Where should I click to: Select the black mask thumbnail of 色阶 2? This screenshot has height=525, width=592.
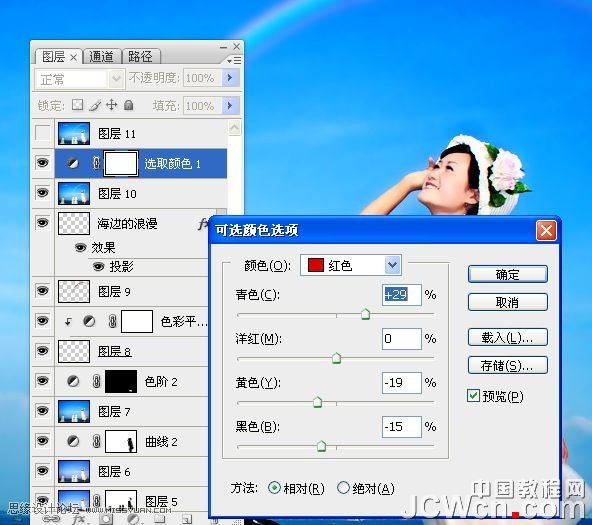tap(121, 381)
